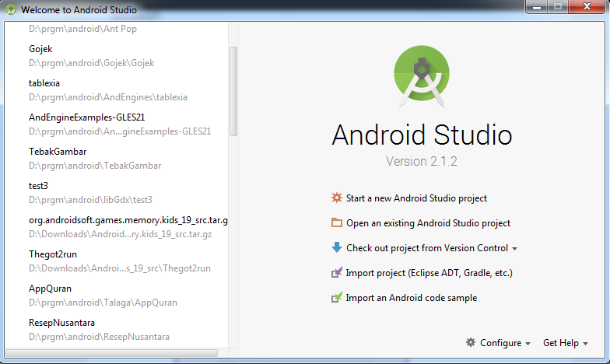This screenshot has height=364, width=610.
Task: Open the tablexia recent project
Action: coord(44,83)
